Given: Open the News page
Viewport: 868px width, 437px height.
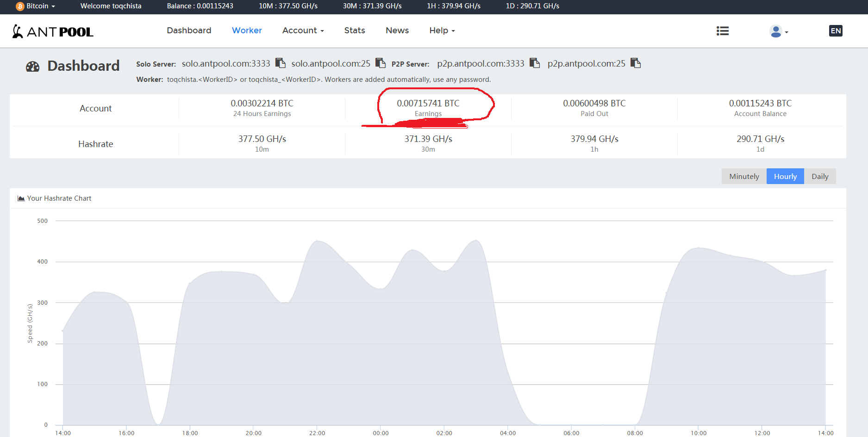Looking at the screenshot, I should [397, 31].
